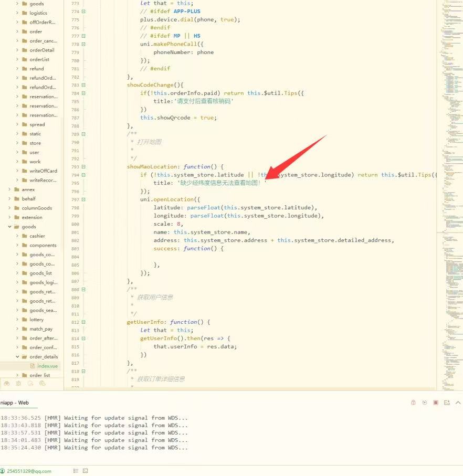Viewport: 463px width, 476px height.
Task: Click the cashier folder icon
Action: 25,236
